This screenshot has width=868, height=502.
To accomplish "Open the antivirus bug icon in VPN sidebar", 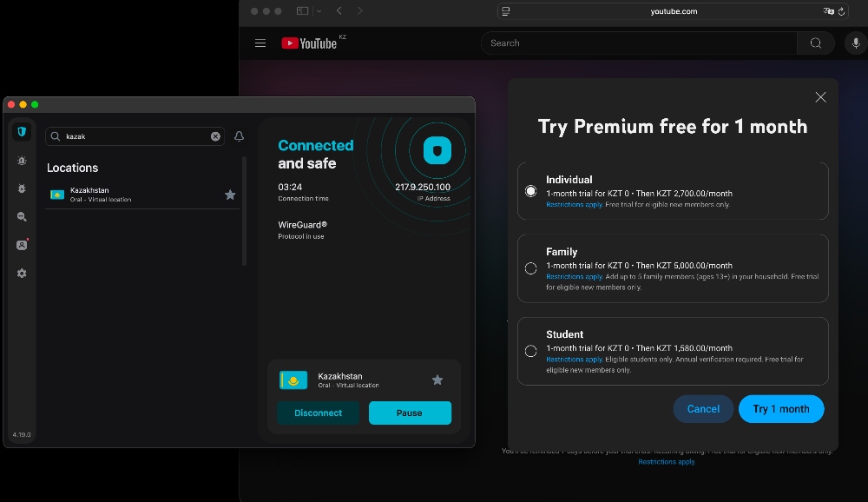I will tap(22, 189).
